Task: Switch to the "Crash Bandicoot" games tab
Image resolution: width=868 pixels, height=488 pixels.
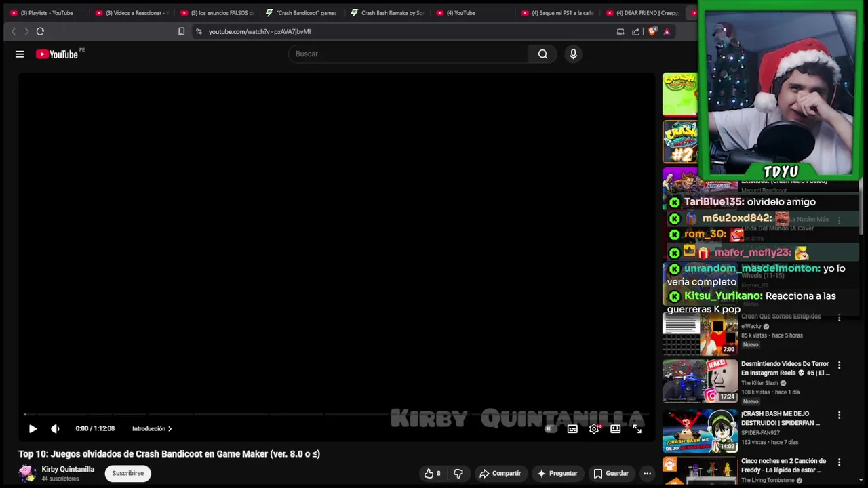Action: click(302, 12)
